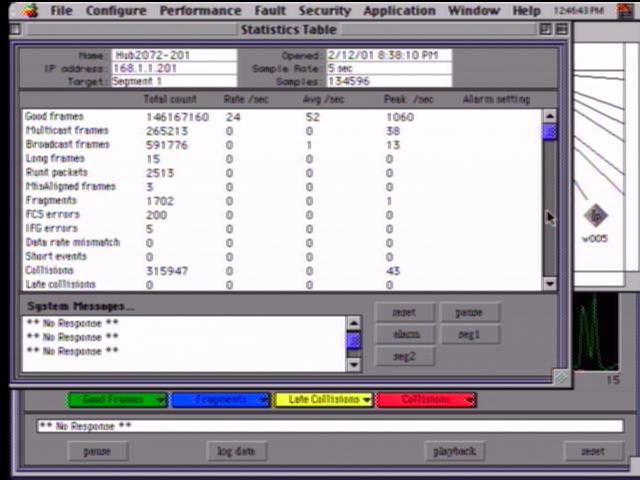
Task: Click the window resize grip icon
Action: click(x=561, y=377)
